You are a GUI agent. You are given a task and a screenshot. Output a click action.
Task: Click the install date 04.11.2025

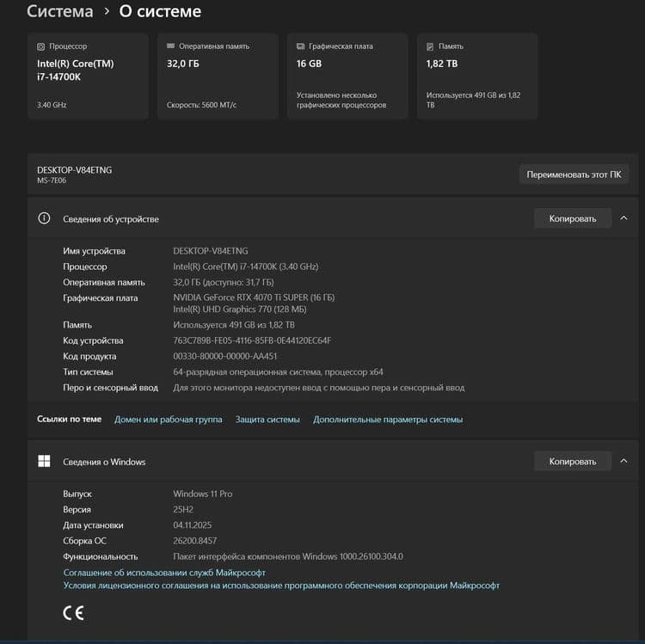coord(193,524)
